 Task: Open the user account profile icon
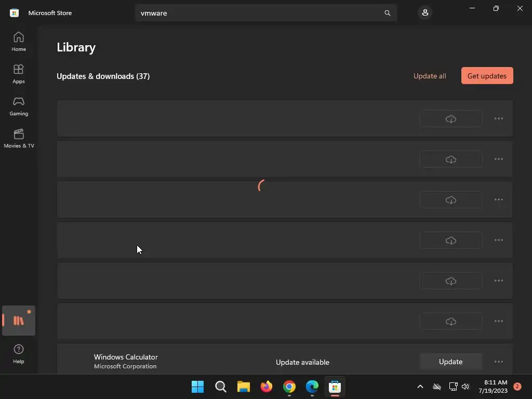tap(425, 13)
